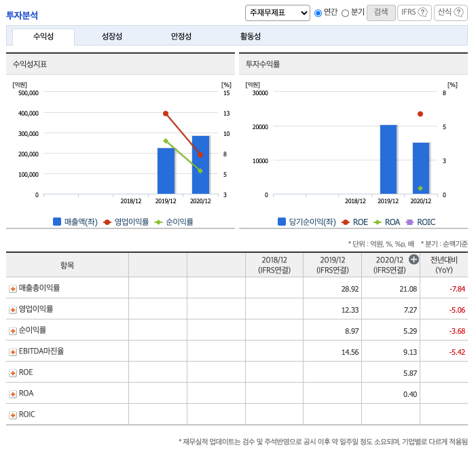Expand the 영업이익률 table row plus icon
Image resolution: width=476 pixels, height=452 pixels.
point(13,310)
